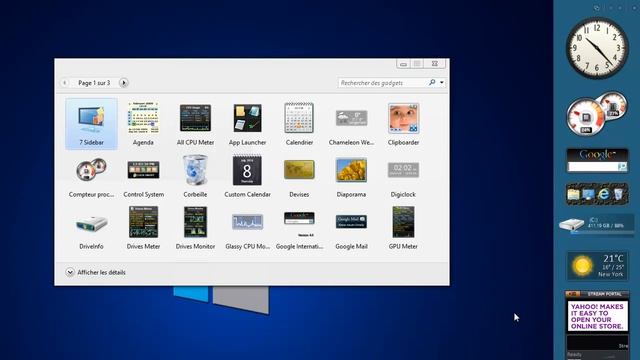Screen dimensions: 640x360
Task: Close the gadget gallery window
Action: 435,64
